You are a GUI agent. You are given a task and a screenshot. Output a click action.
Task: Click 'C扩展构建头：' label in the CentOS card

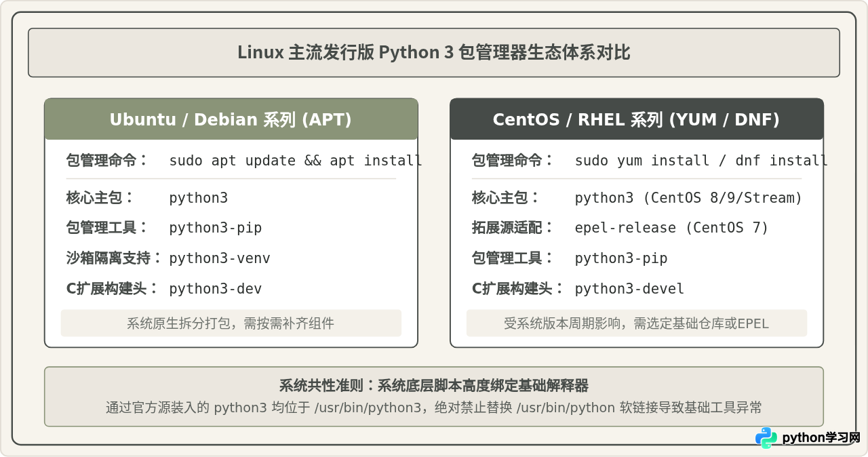[518, 288]
